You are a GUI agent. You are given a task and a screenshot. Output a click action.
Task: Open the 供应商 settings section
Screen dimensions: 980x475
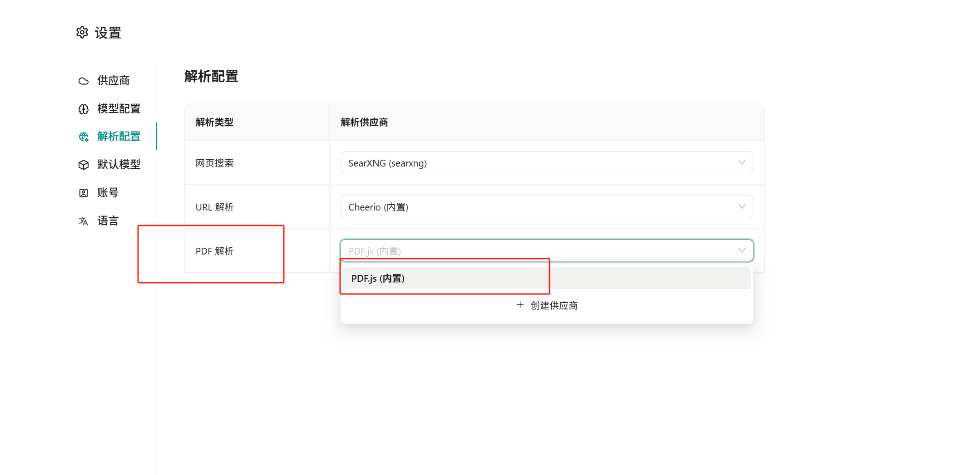click(x=113, y=81)
